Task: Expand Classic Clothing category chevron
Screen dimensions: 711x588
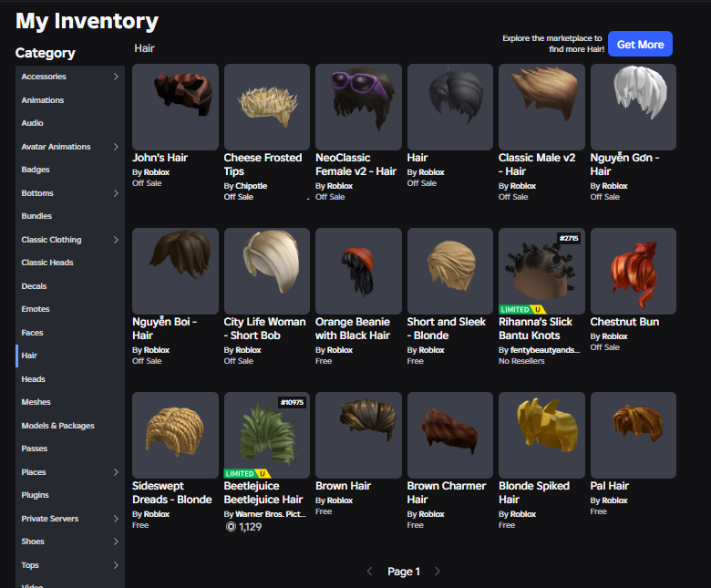Action: click(x=116, y=240)
